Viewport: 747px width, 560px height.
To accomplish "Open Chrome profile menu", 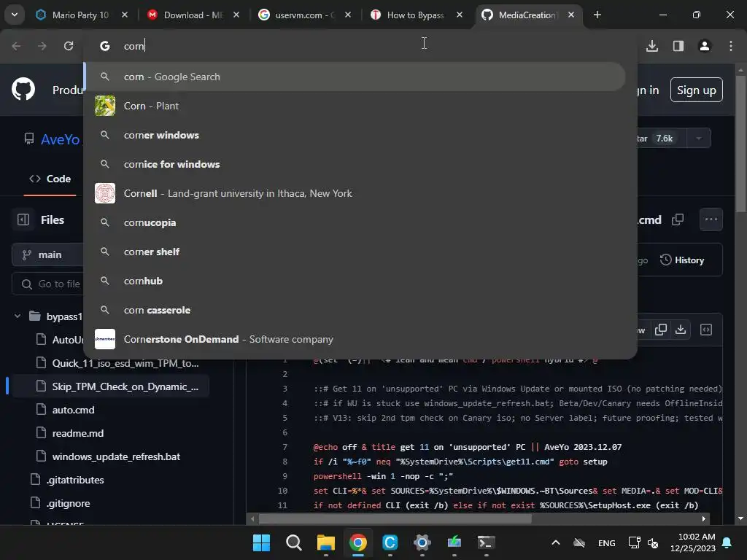I will tap(704, 46).
